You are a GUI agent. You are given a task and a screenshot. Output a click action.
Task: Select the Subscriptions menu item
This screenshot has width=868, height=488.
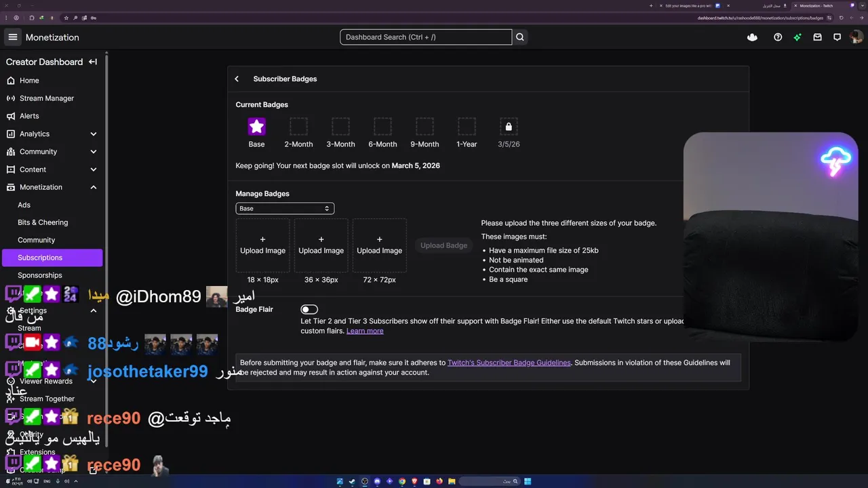52,258
